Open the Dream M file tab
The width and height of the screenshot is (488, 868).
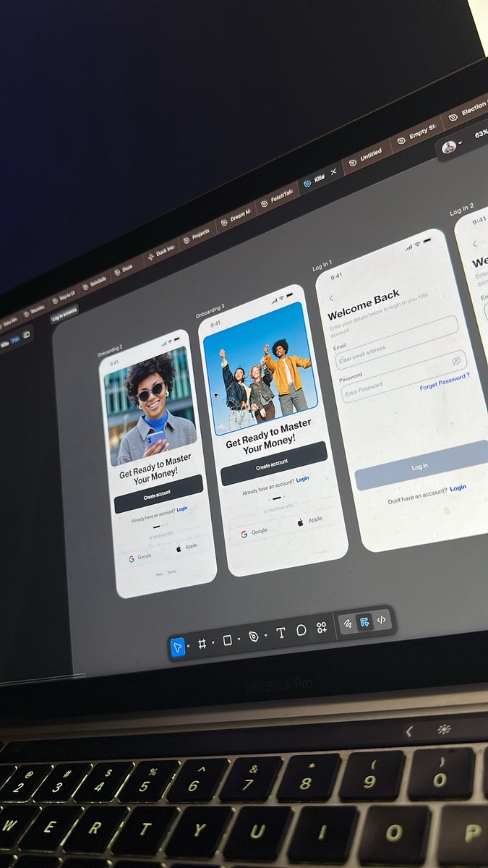coord(236,216)
